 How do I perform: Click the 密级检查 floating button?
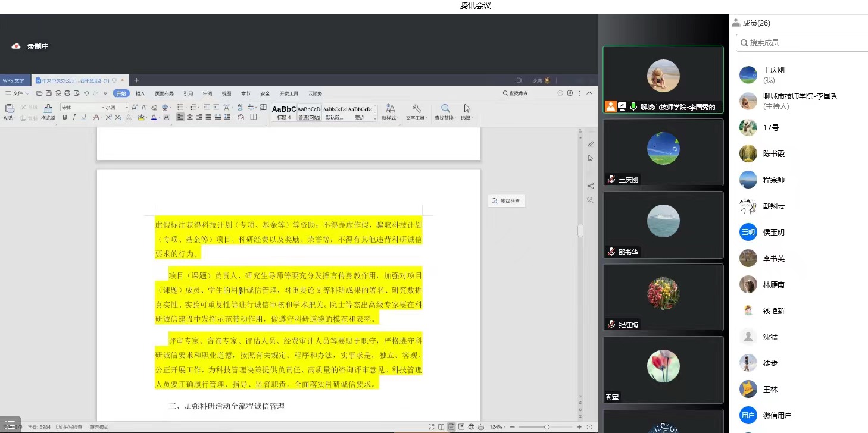(506, 201)
